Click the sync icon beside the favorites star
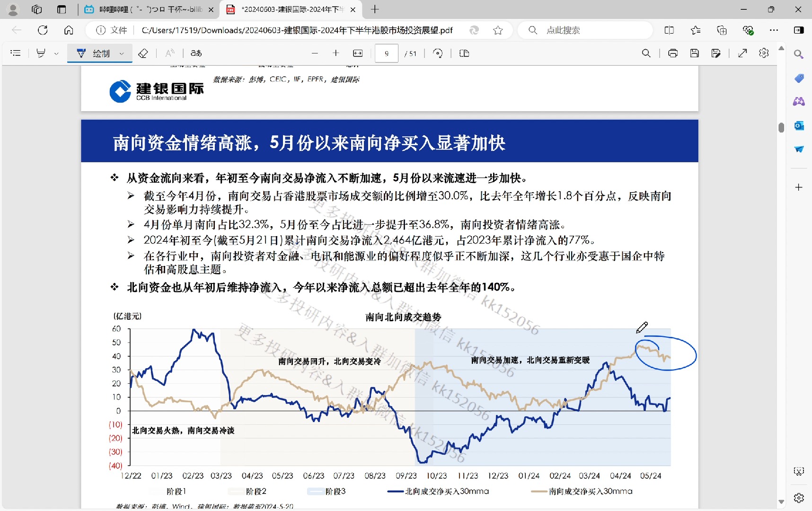The image size is (812, 511). tap(474, 30)
